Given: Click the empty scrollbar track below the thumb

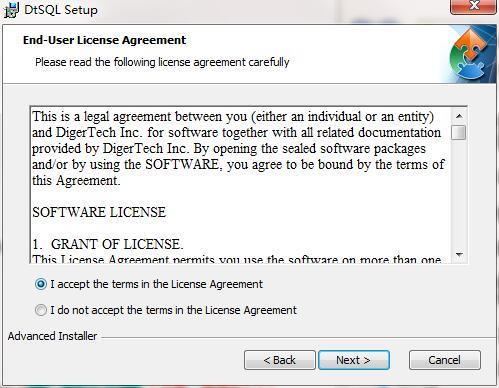Looking at the screenshot, I should coord(459,195).
